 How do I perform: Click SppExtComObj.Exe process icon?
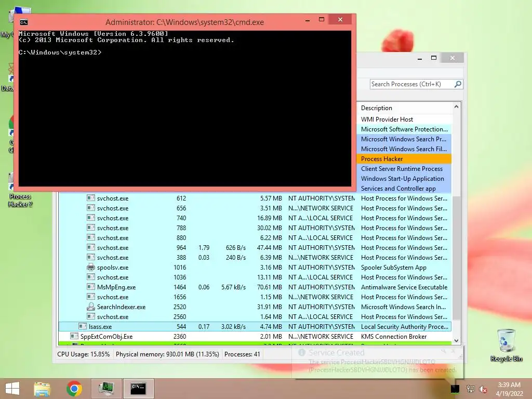click(74, 336)
